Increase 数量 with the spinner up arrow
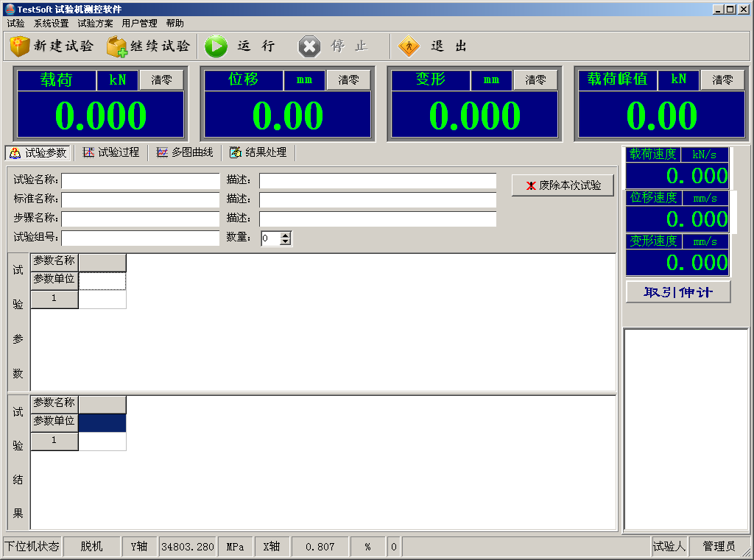 (x=286, y=235)
